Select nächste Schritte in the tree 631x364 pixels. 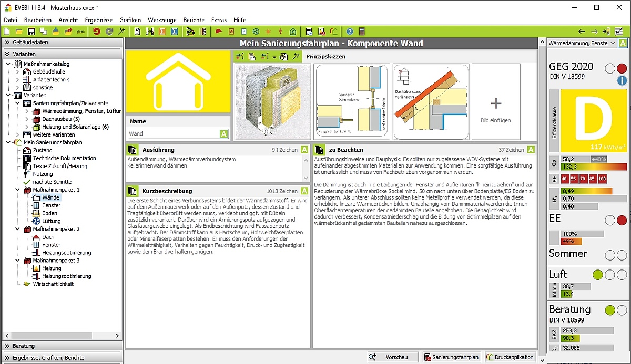pyautogui.click(x=52, y=182)
